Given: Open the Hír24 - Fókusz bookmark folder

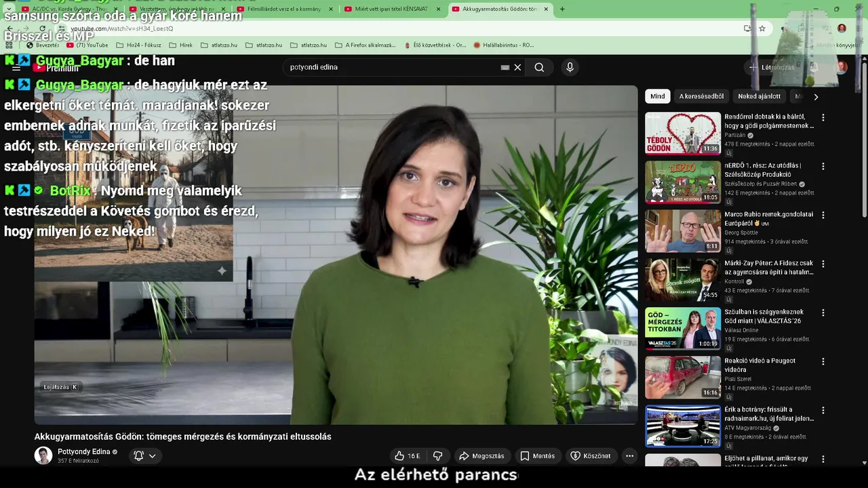Looking at the screenshot, I should [x=139, y=45].
